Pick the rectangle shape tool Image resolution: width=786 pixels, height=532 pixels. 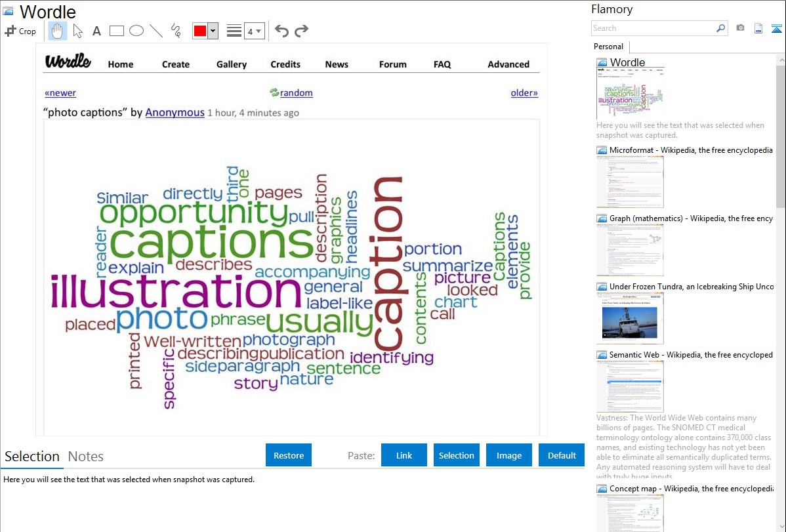click(x=116, y=31)
